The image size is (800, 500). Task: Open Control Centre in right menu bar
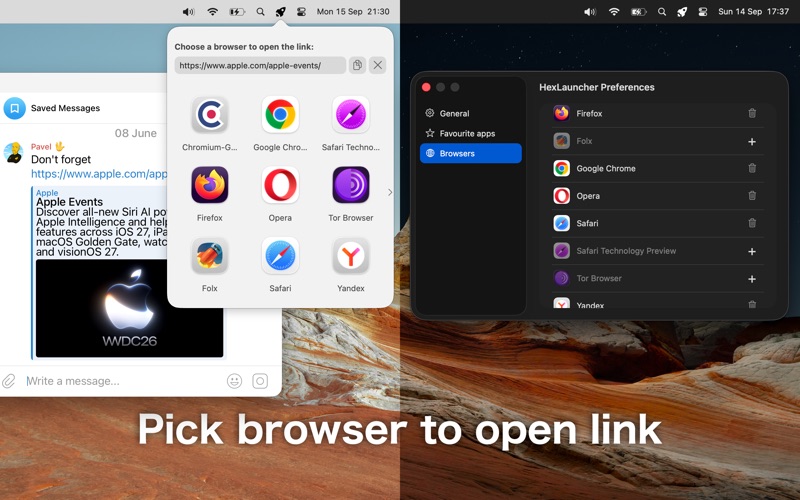(x=703, y=11)
